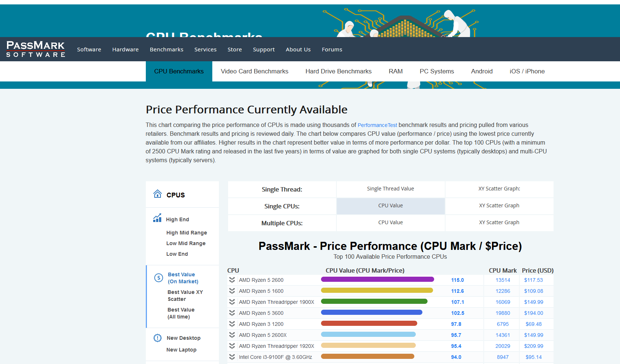This screenshot has width=620, height=364.
Task: Expand the AMD Ryzen 3 1200 row
Action: (x=232, y=324)
